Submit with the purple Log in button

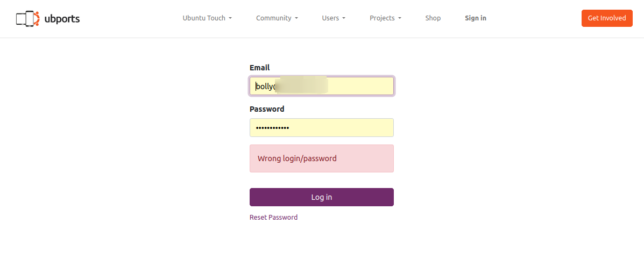point(321,197)
